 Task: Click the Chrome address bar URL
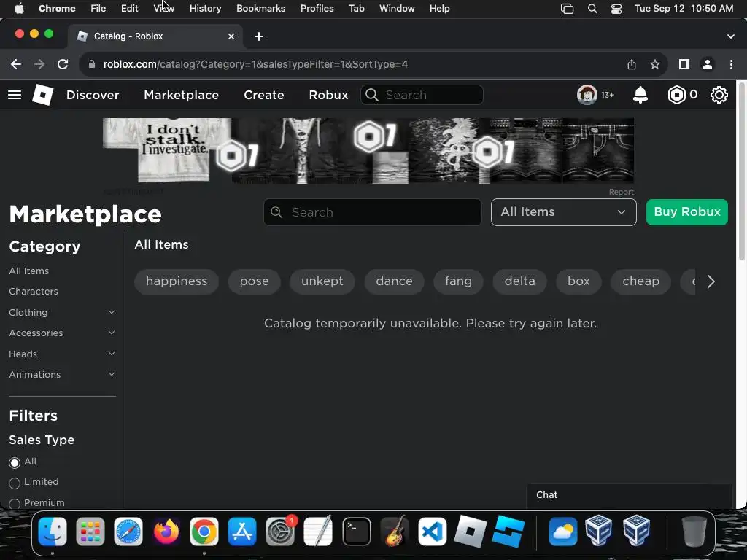point(255,64)
